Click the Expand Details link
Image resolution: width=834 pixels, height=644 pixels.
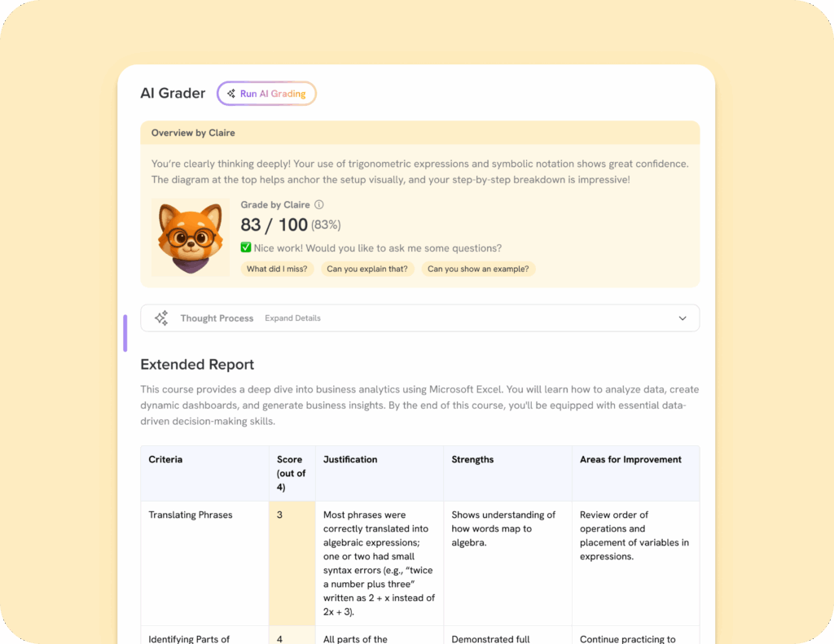292,318
